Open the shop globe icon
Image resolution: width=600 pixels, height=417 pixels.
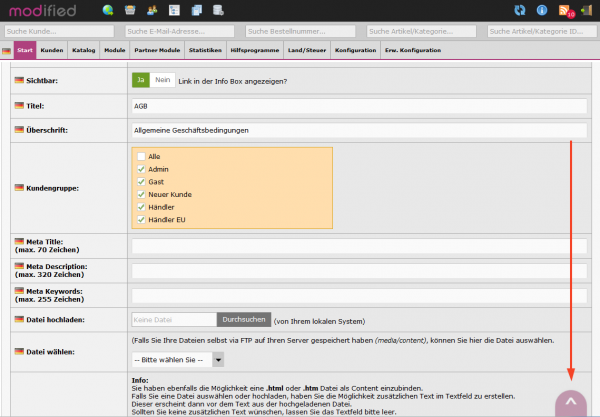pos(108,10)
